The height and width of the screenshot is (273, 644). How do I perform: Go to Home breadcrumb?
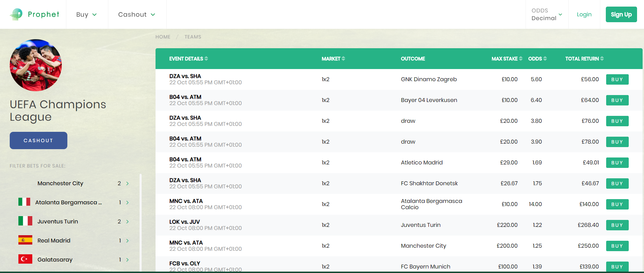163,37
